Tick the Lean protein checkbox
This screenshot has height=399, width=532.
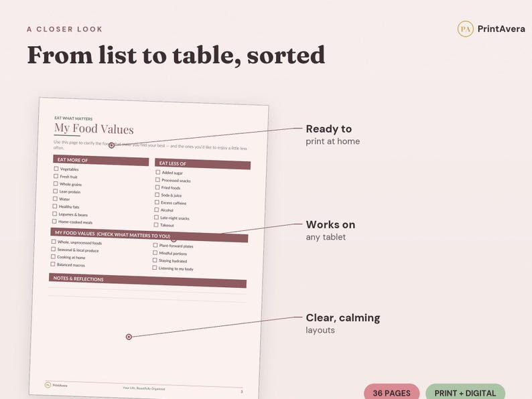click(56, 191)
